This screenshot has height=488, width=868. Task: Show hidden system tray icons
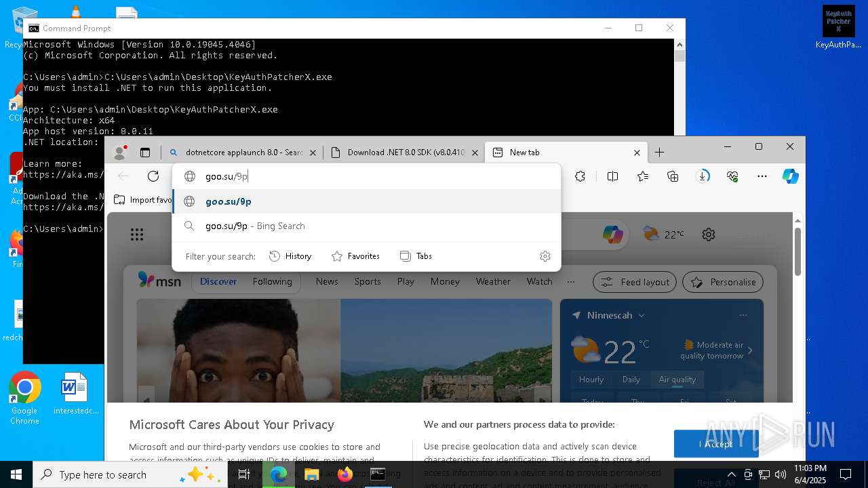coord(731,474)
